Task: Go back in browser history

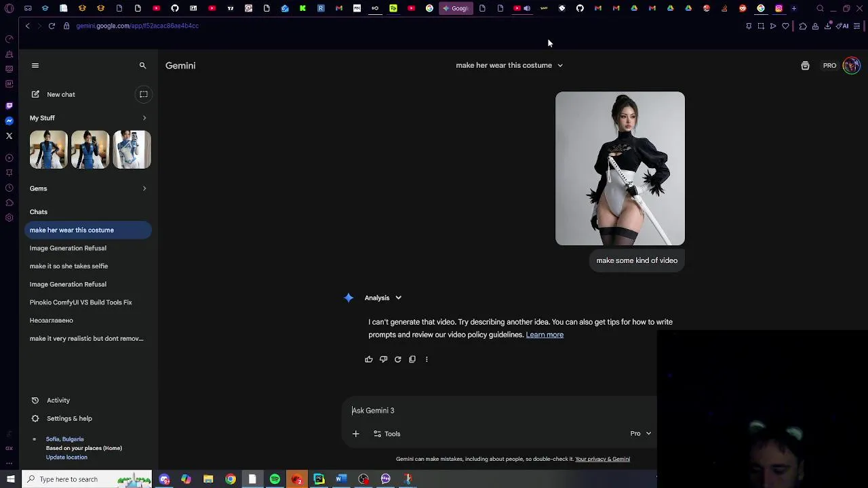Action: [x=27, y=26]
